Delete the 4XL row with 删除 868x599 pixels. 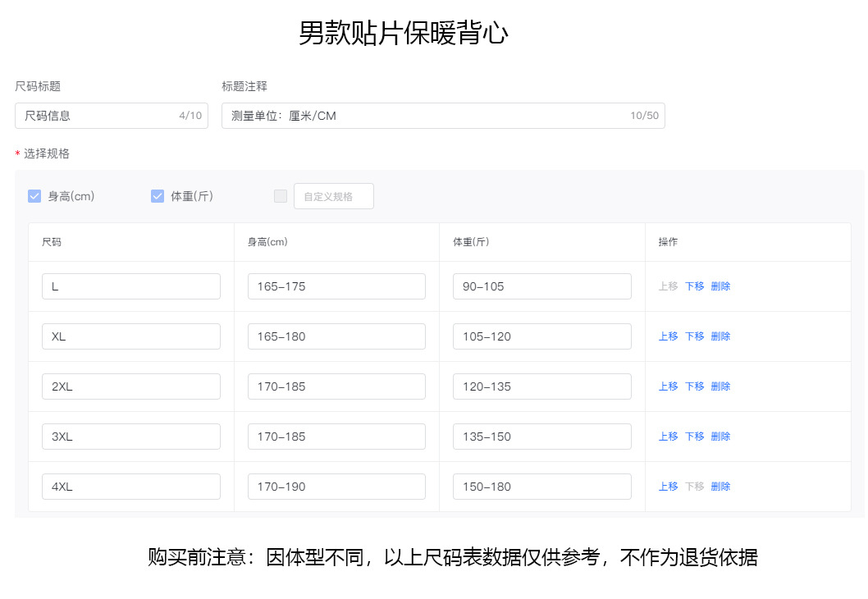(x=720, y=486)
